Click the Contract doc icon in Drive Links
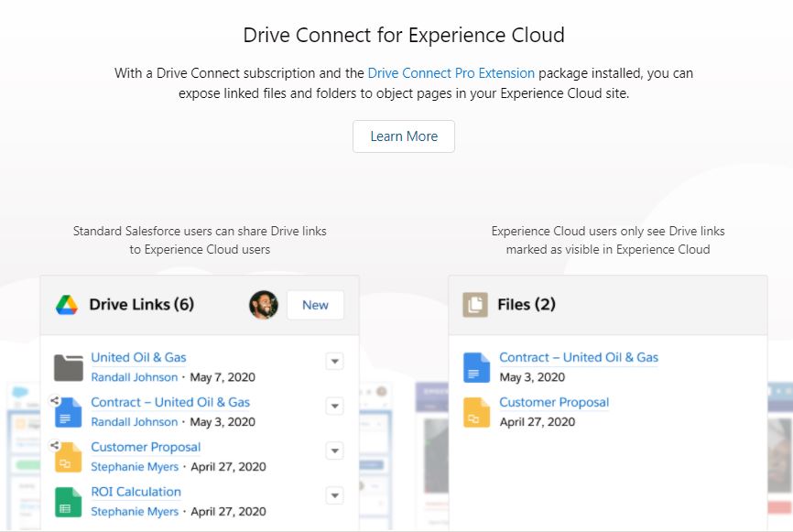Image resolution: width=793 pixels, height=532 pixels. [x=69, y=413]
